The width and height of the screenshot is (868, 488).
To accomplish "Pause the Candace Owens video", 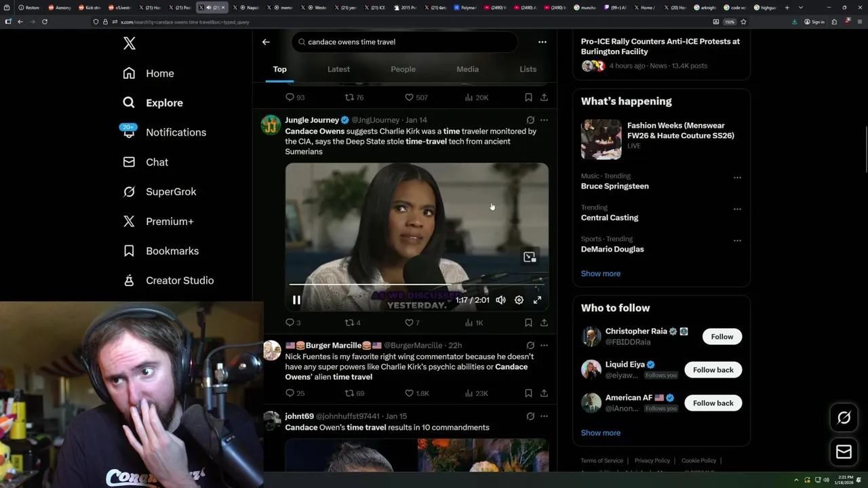I will point(296,300).
